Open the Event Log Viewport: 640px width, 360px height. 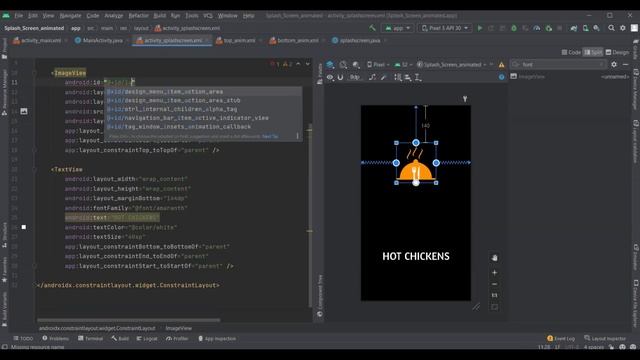tap(561, 338)
